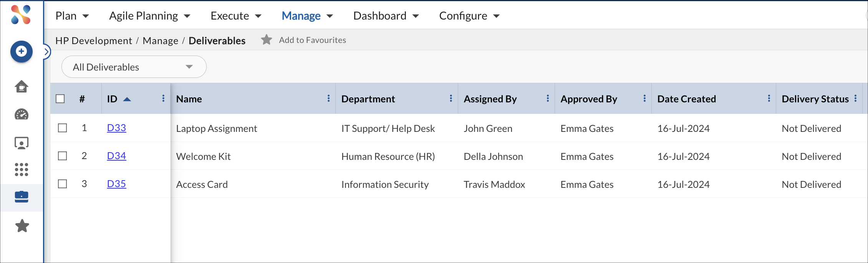Click Add to Favourites
Image resolution: width=868 pixels, height=263 pixels.
[x=304, y=40]
